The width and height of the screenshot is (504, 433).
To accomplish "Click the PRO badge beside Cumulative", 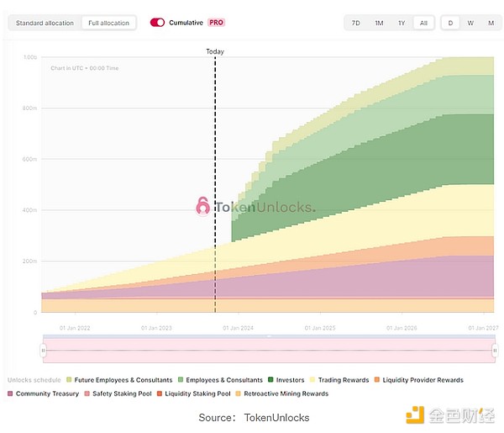I will click(x=216, y=23).
